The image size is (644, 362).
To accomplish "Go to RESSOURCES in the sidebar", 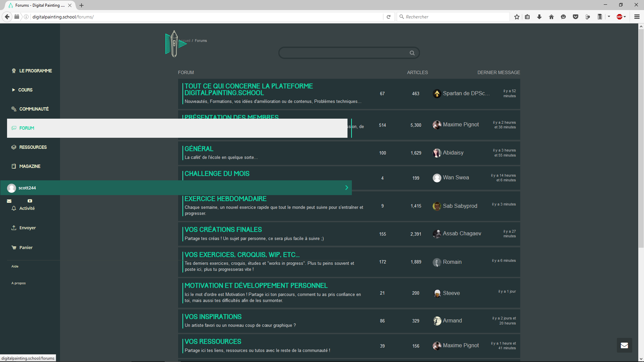I will click(33, 147).
